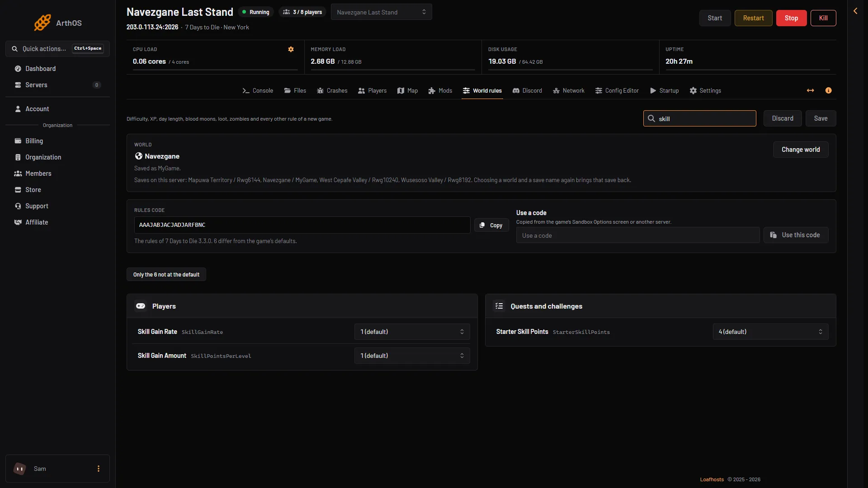This screenshot has width=868, height=488.
Task: Click the orange info icon beside the tabs
Action: [x=828, y=90]
